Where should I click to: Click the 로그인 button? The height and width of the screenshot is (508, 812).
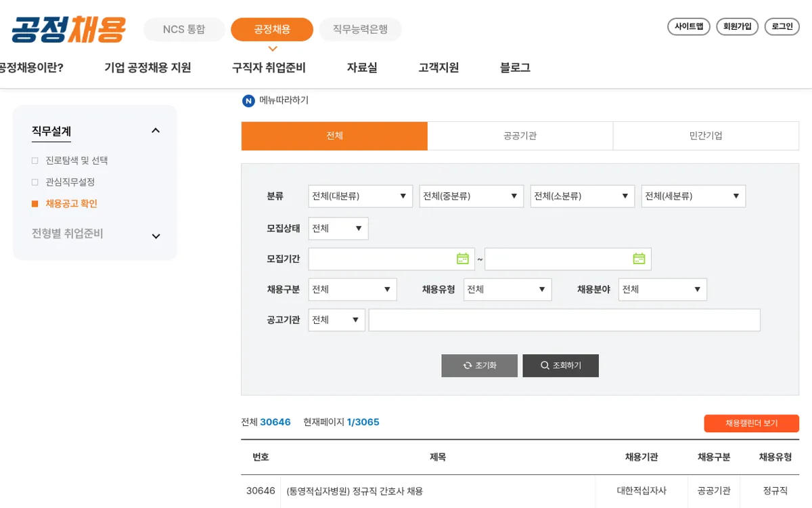click(782, 26)
